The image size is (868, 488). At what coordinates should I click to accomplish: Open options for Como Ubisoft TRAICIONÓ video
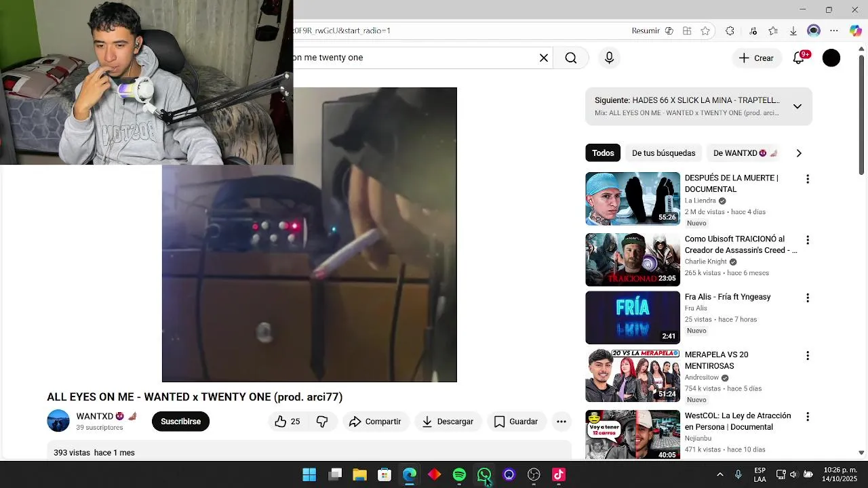pos(807,240)
